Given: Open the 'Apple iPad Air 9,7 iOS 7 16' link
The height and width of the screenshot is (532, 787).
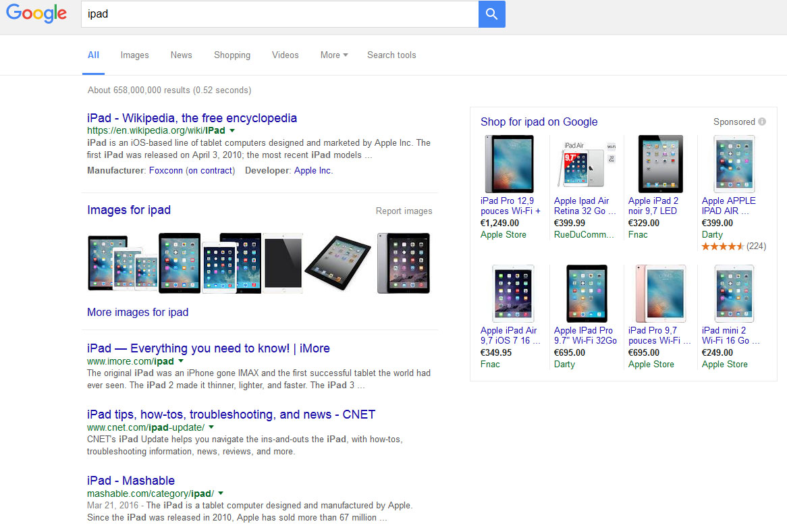Looking at the screenshot, I should 510,336.
